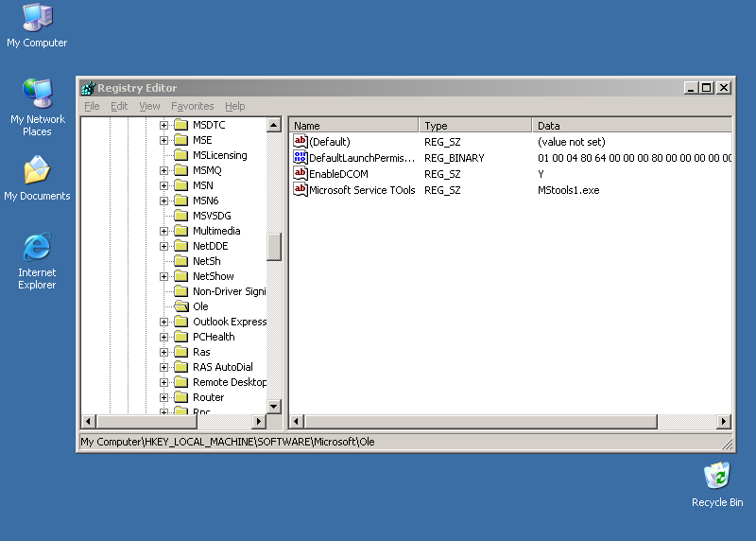Screen dimensions: 756x541
Task: Click the Registry Editor title bar icon
Action: pos(88,88)
